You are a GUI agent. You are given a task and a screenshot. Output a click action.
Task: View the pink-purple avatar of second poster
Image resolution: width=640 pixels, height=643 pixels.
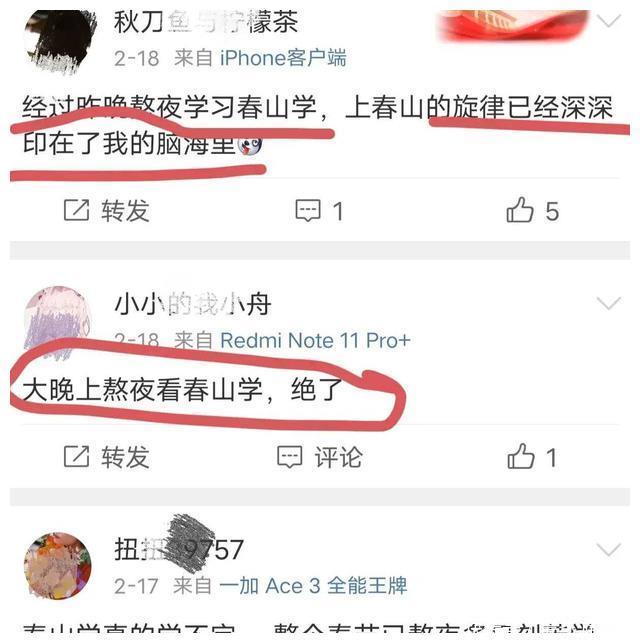[x=57, y=322]
